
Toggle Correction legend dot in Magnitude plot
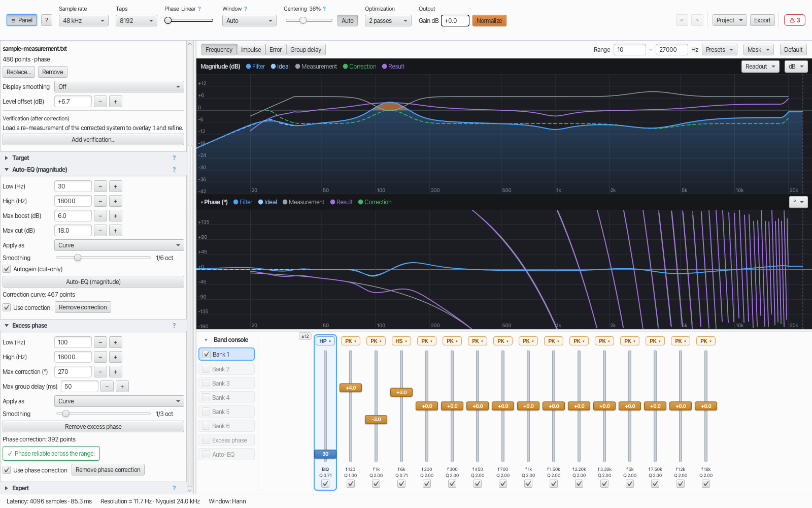click(x=346, y=67)
